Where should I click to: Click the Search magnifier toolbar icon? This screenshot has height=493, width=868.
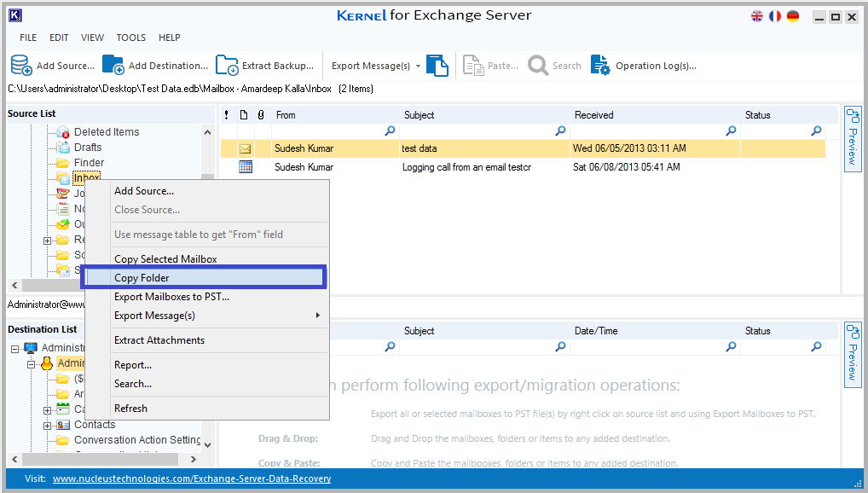(x=537, y=65)
